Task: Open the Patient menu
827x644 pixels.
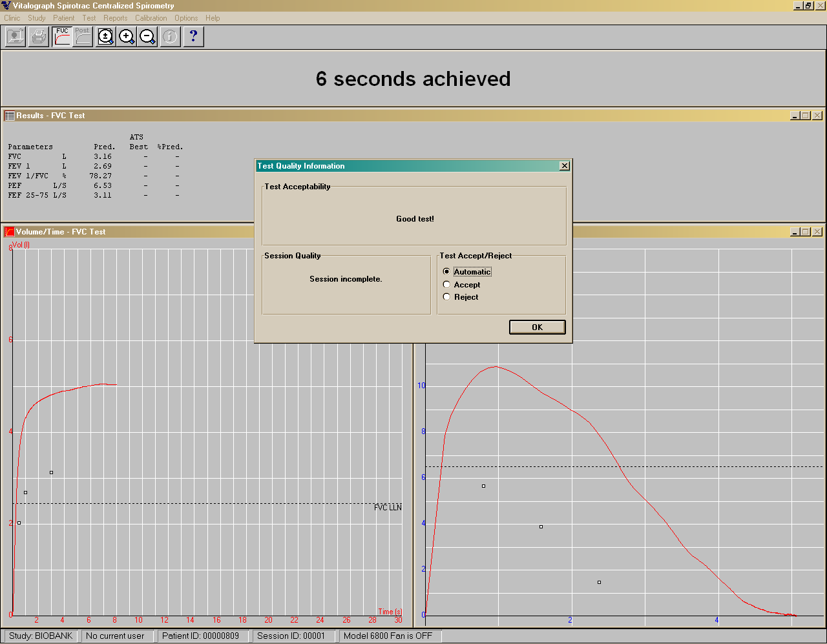Action: pos(63,18)
